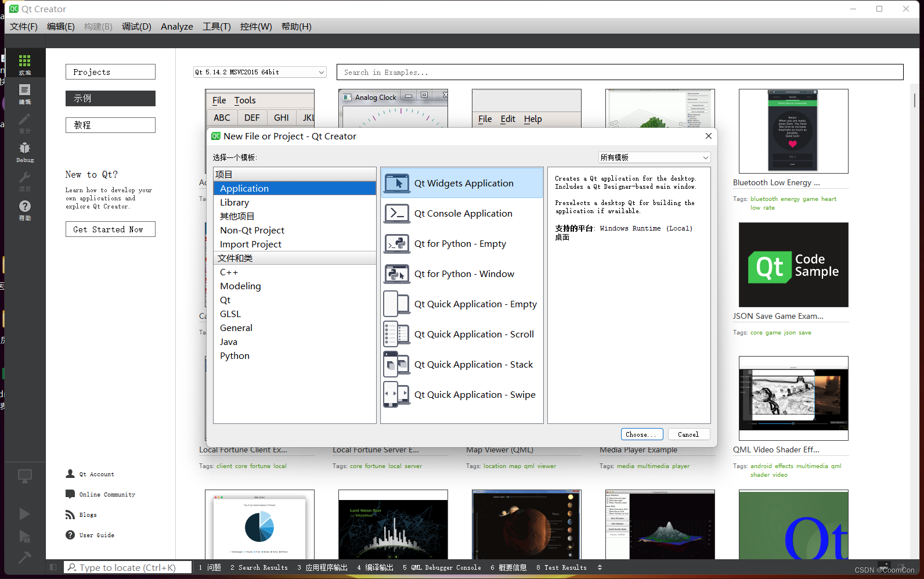Click the Run play button
The width and height of the screenshot is (924, 579).
pos(24,514)
